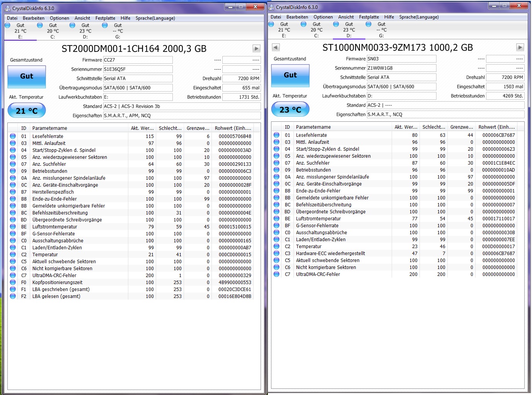Click status orb for Temperatur in right window
The width and height of the screenshot is (532, 395).
pyautogui.click(x=276, y=246)
